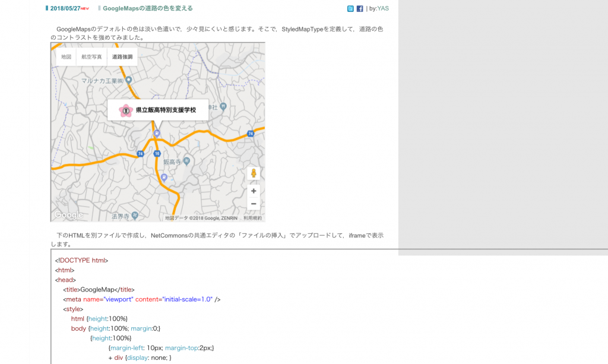Viewport: 608px width, 364px height.
Task: Click the 飯高寺 map label
Action: [172, 162]
